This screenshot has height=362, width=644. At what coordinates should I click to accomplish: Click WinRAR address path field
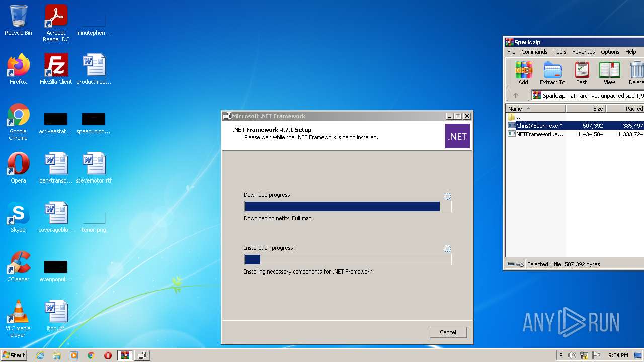click(588, 95)
